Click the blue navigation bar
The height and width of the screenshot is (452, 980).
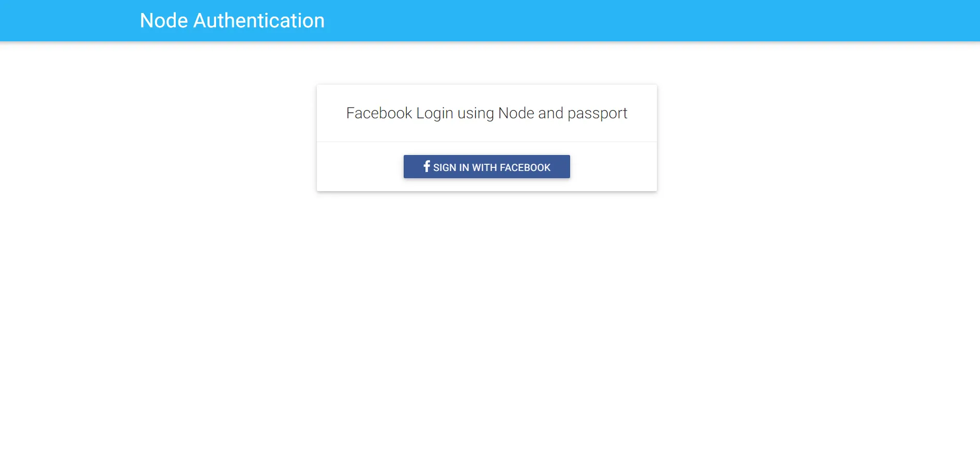point(724,20)
